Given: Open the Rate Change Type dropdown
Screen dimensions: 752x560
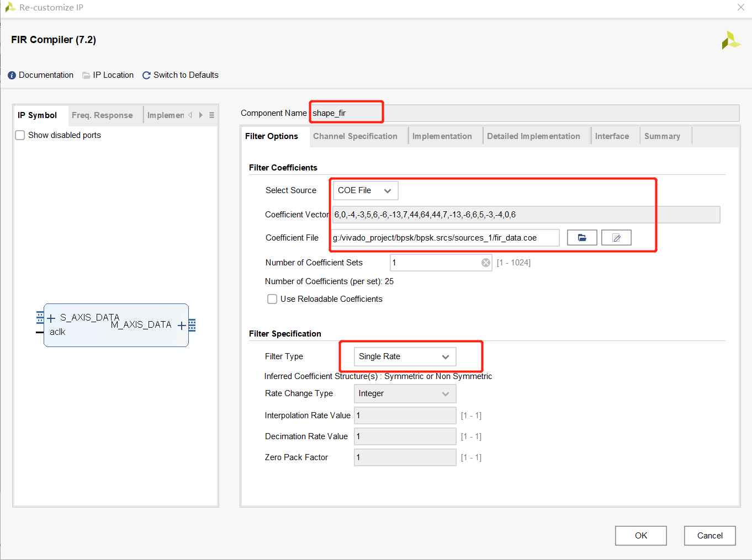Looking at the screenshot, I should click(x=405, y=394).
